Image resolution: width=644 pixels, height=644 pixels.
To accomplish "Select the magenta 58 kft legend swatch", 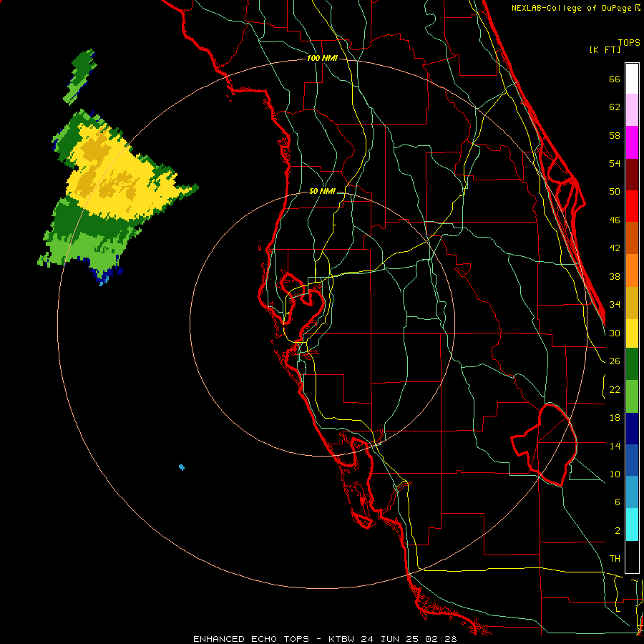I will pos(632,142).
